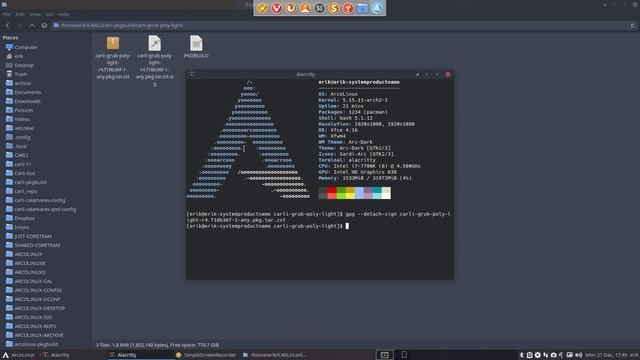Launch the orange swirl dock icon

coord(291,8)
